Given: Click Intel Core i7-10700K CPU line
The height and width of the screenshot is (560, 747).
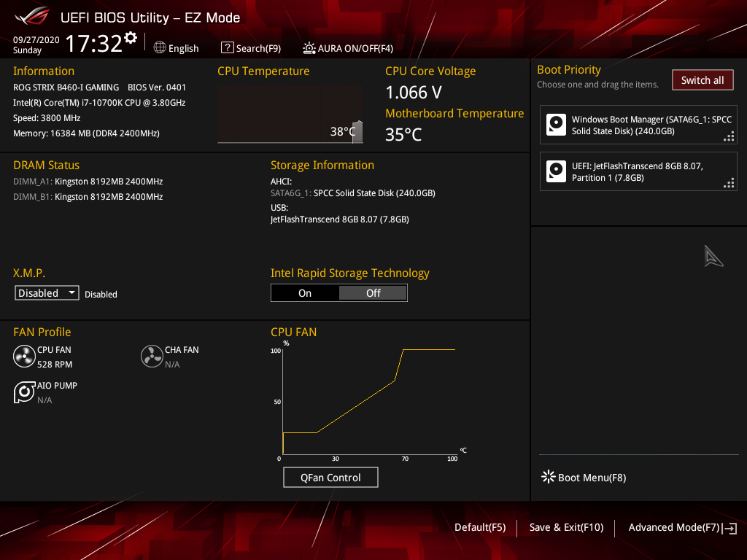Looking at the screenshot, I should [99, 103].
